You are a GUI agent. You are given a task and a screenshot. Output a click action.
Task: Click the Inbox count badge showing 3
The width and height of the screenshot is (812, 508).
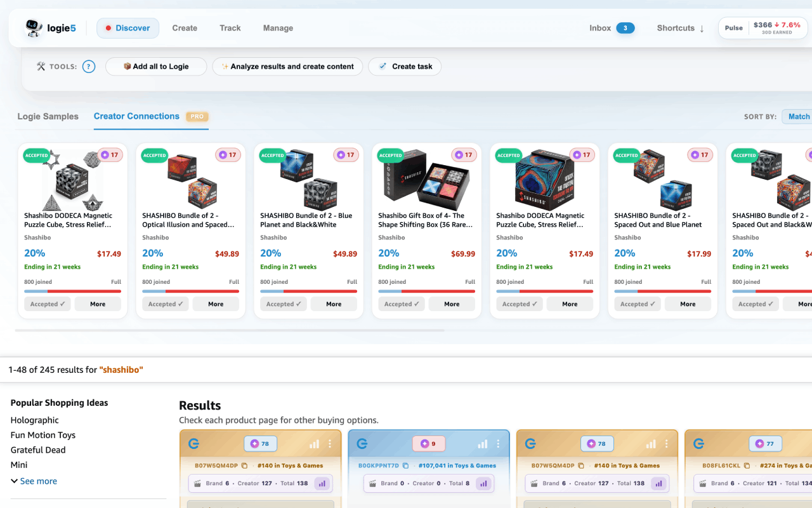click(625, 28)
